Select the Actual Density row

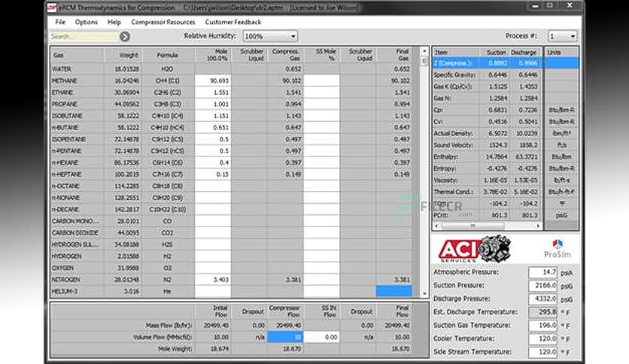click(506, 134)
